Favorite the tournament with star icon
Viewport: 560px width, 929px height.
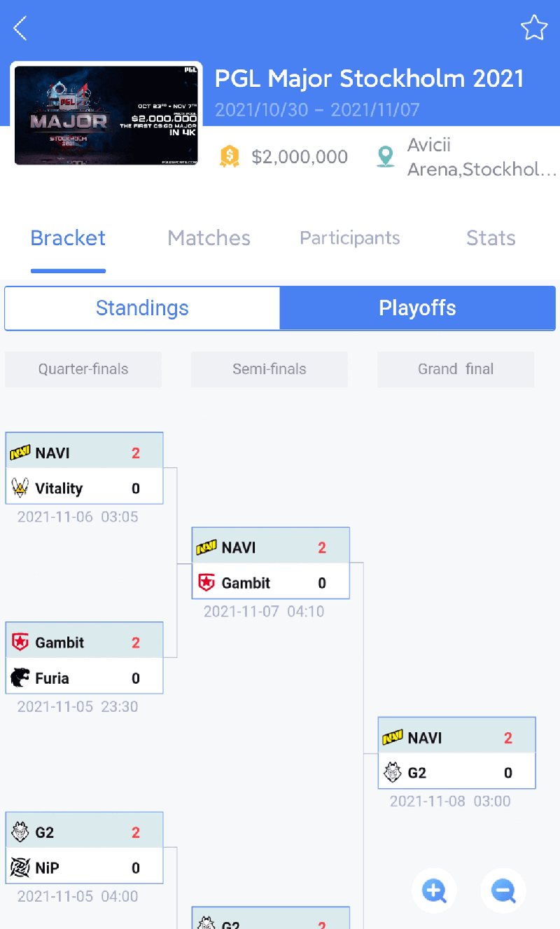[x=533, y=28]
